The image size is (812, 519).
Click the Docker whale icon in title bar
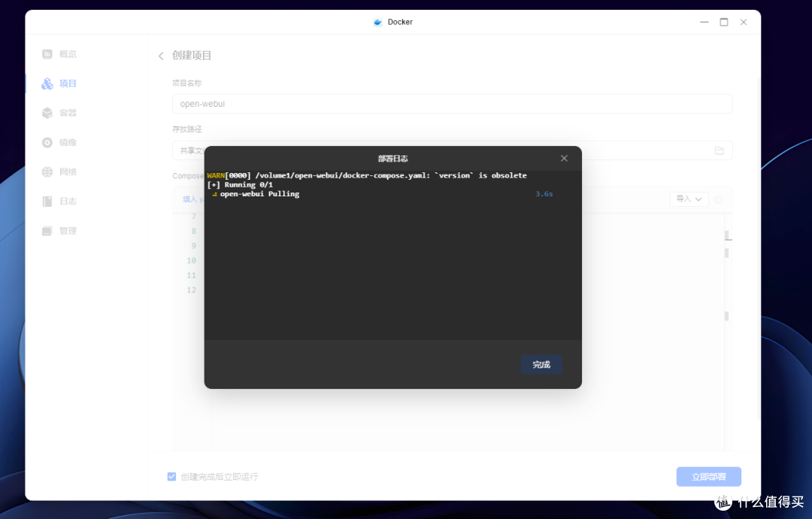pyautogui.click(x=377, y=22)
